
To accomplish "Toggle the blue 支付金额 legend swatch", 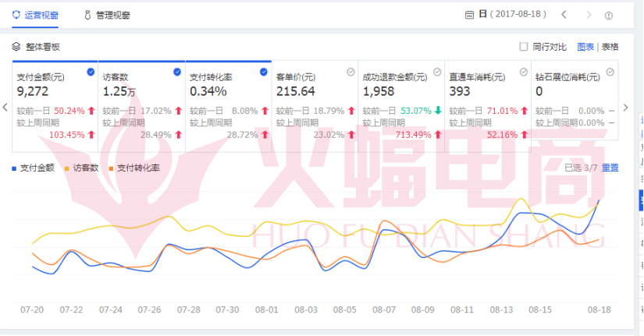I will click(14, 168).
